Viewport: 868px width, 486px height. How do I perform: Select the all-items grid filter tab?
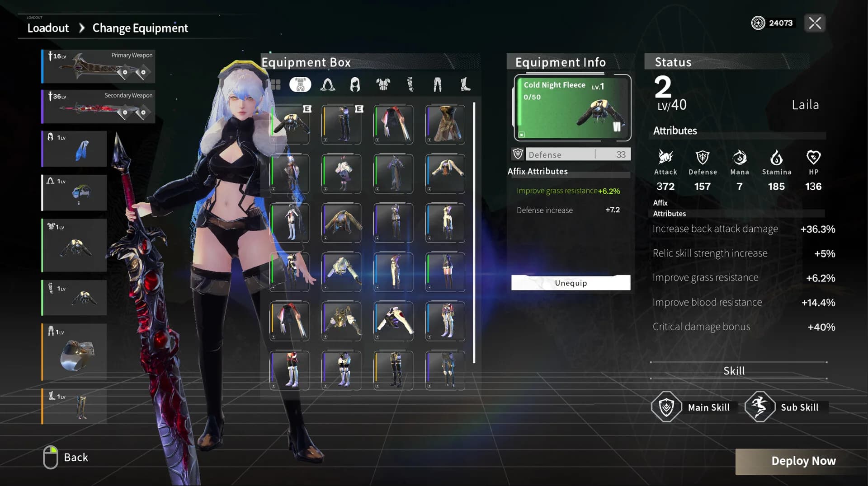point(275,84)
